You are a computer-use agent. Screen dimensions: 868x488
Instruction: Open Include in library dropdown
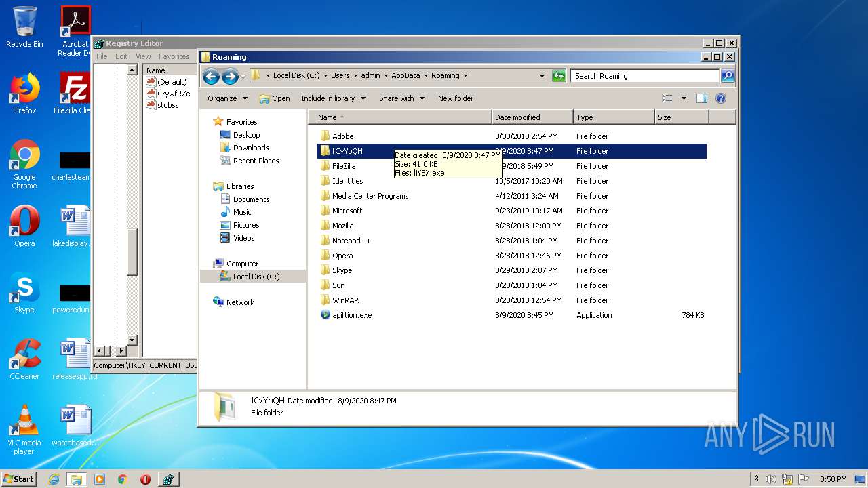tap(333, 98)
